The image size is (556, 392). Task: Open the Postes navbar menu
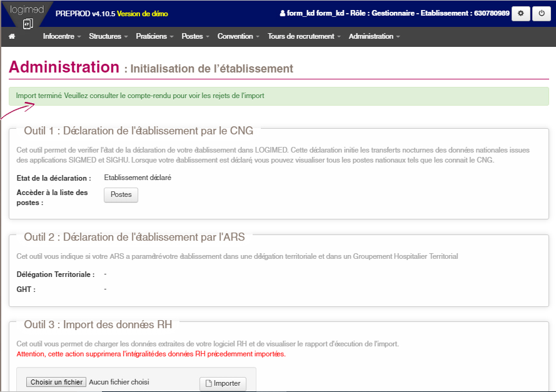click(195, 36)
